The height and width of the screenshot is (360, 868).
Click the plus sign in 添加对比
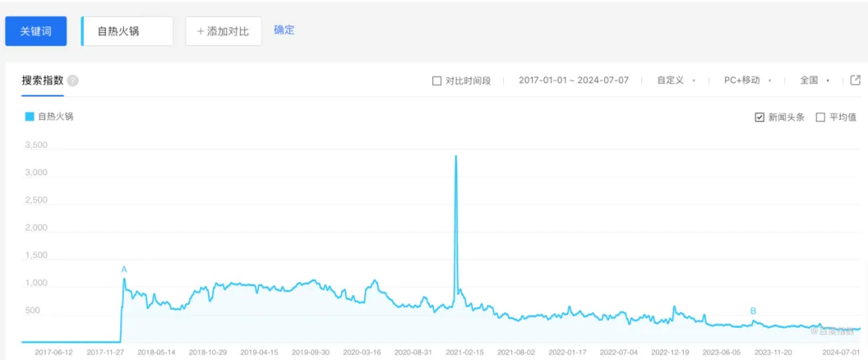click(x=201, y=31)
